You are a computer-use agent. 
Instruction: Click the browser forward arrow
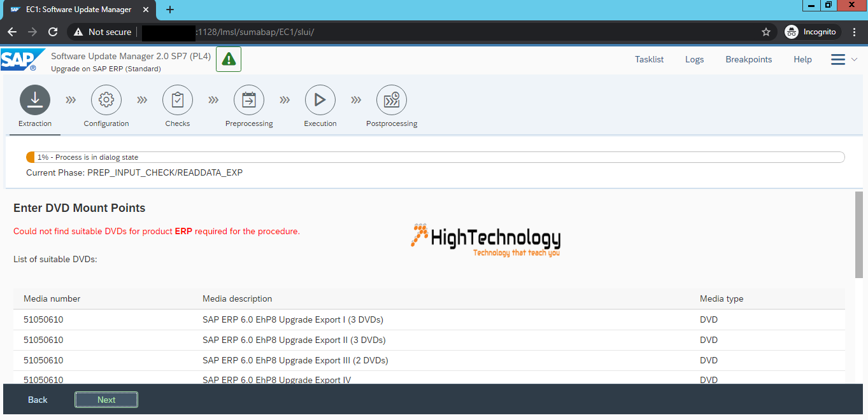(x=32, y=32)
